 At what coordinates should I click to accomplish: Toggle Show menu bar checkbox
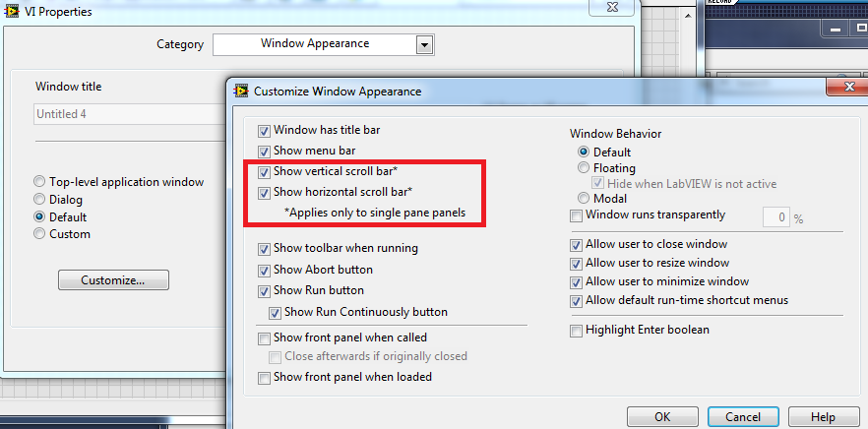click(x=264, y=152)
